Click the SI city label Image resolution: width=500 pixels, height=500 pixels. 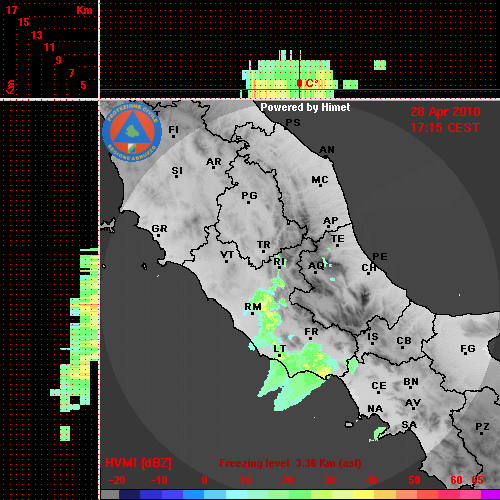[177, 171]
